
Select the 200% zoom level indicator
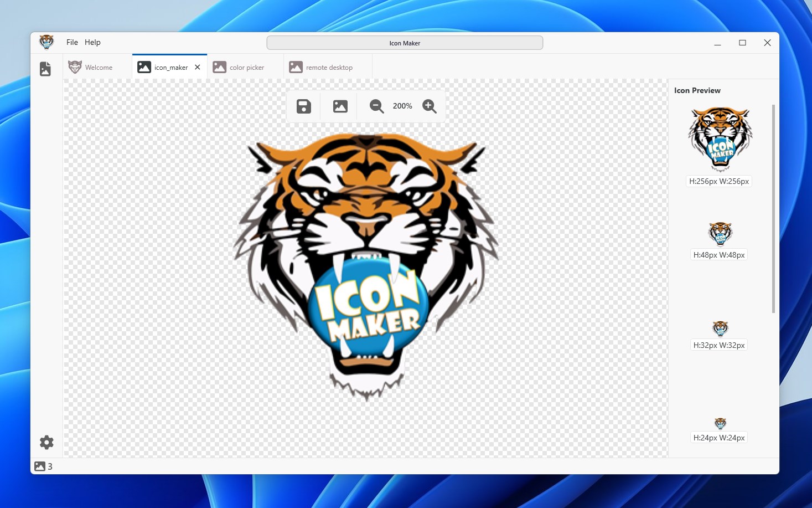point(402,106)
